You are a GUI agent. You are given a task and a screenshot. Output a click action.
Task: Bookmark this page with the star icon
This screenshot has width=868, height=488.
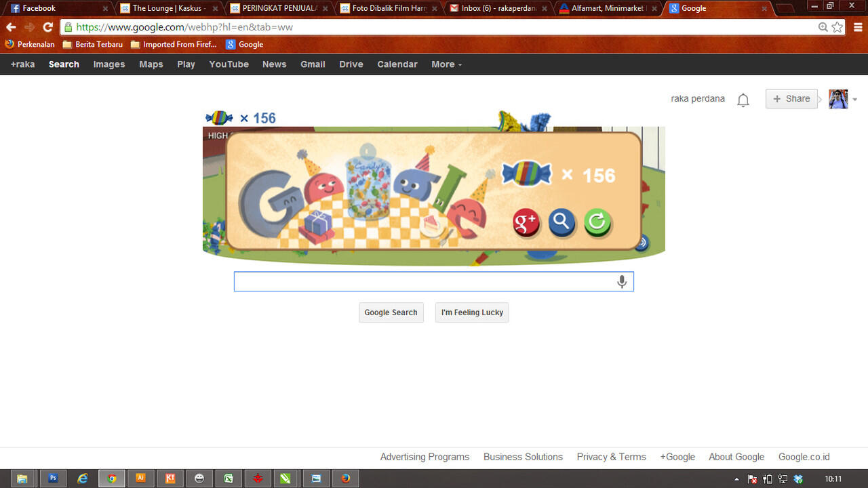(837, 27)
